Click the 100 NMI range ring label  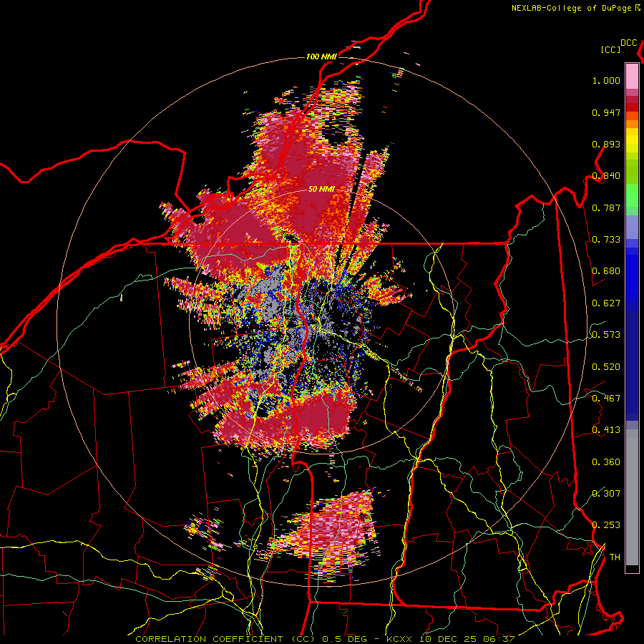pyautogui.click(x=321, y=57)
